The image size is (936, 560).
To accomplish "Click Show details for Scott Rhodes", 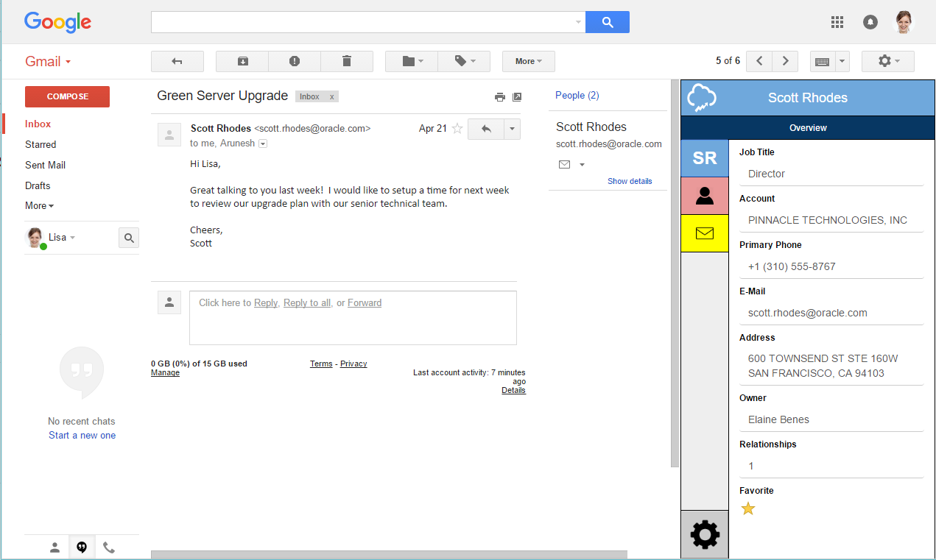I will 630,181.
